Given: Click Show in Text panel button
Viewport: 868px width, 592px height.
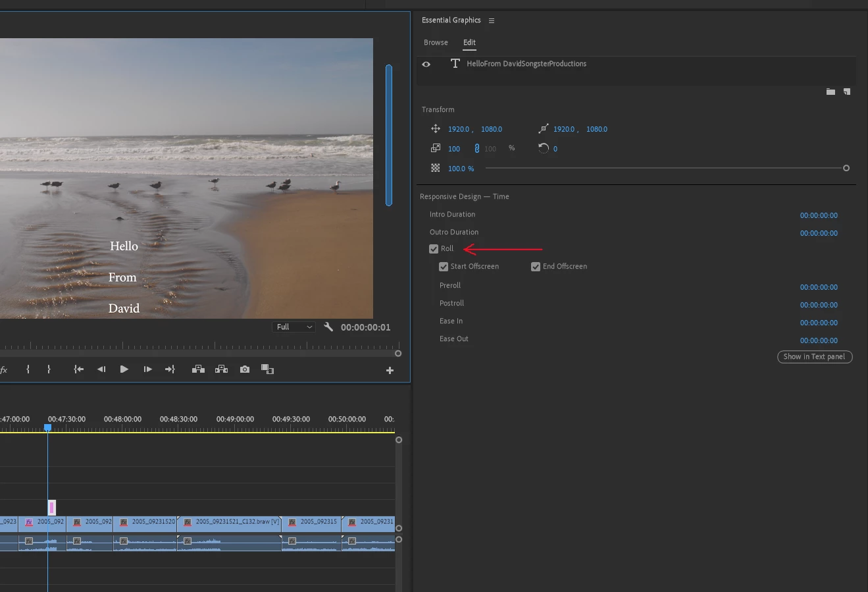Looking at the screenshot, I should point(814,357).
